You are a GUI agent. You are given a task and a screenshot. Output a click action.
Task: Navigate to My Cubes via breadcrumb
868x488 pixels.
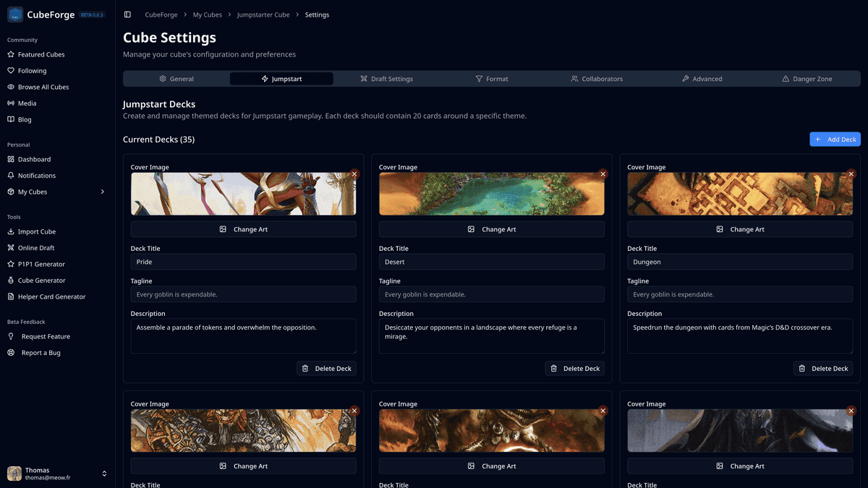tap(207, 14)
